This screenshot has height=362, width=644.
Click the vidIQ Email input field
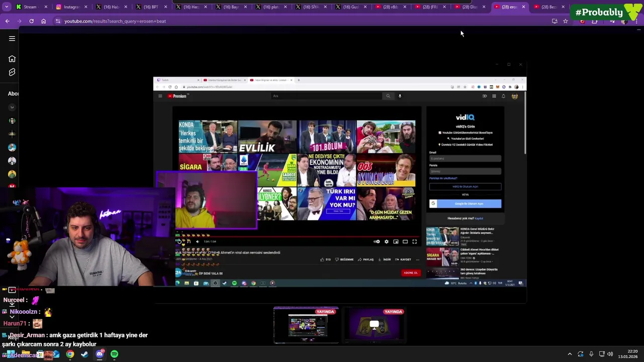tap(465, 158)
